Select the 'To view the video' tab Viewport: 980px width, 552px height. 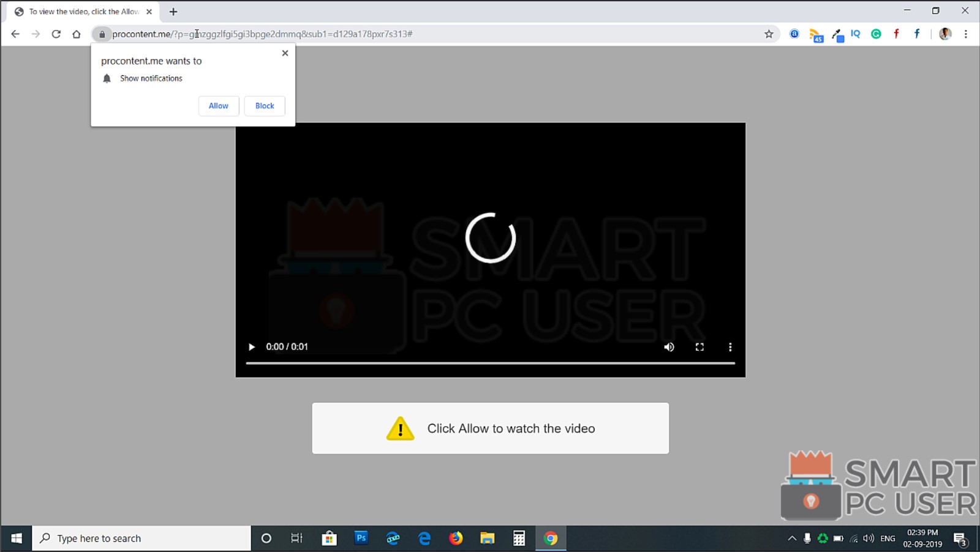tap(78, 11)
